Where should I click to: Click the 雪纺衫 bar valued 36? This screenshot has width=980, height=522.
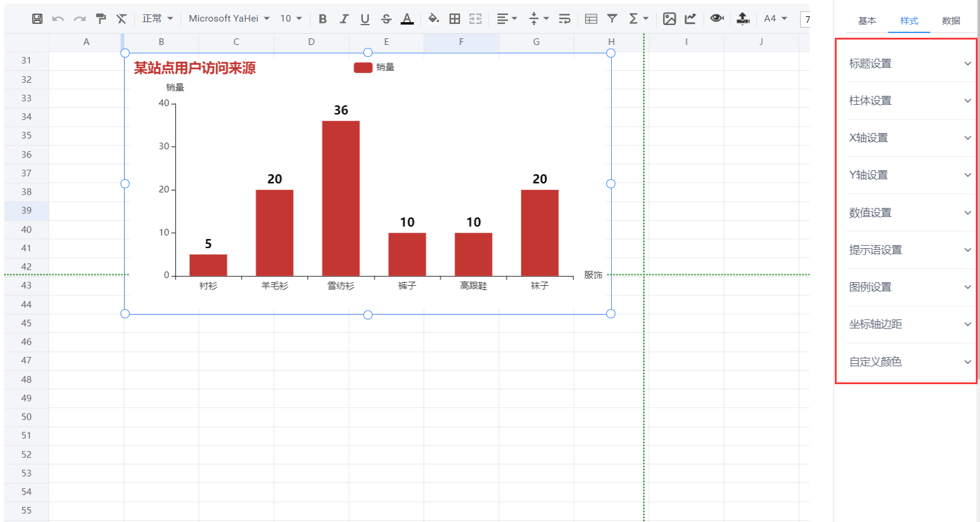tap(341, 198)
